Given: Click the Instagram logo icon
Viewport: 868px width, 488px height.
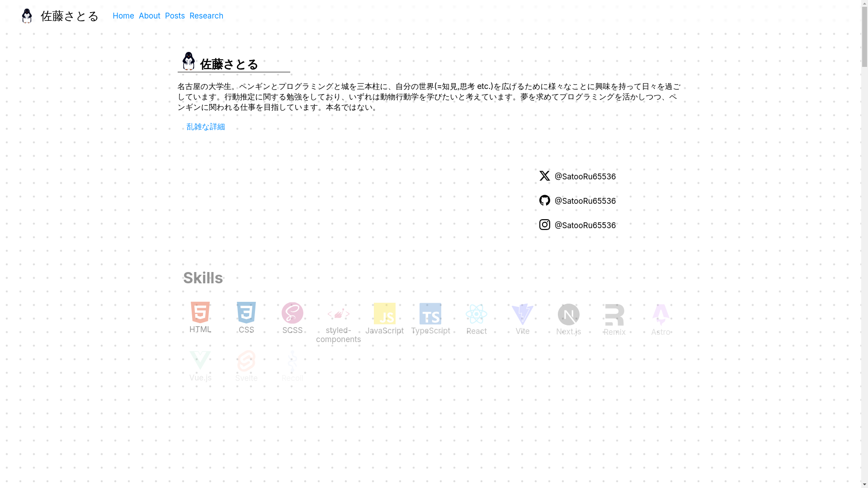Looking at the screenshot, I should 545,225.
